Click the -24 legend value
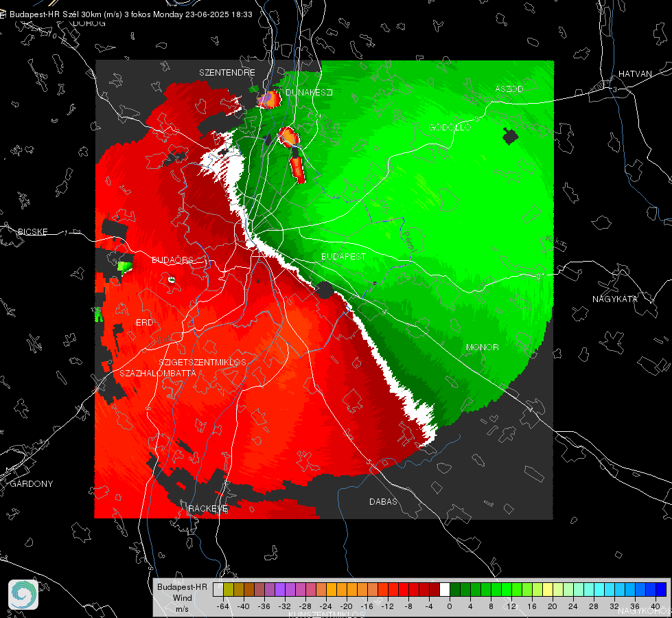Image resolution: width=672 pixels, height=618 pixels. pos(326,606)
